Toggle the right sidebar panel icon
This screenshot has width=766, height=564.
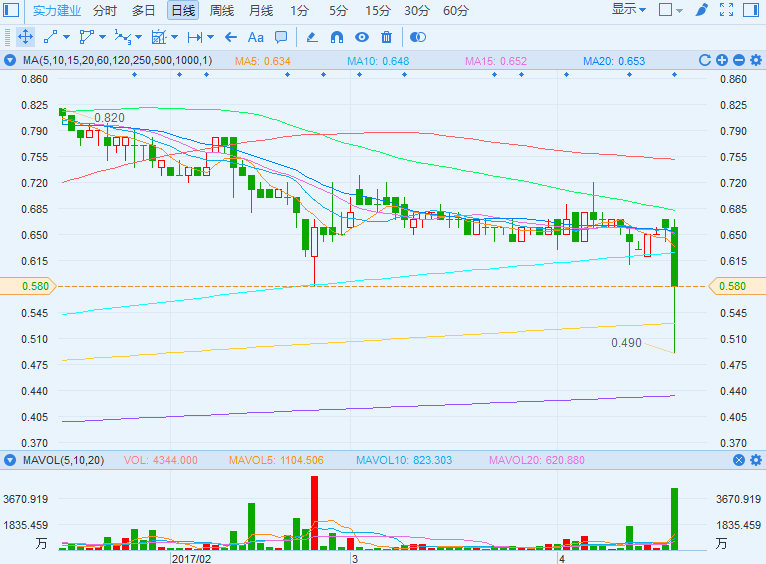(x=751, y=10)
